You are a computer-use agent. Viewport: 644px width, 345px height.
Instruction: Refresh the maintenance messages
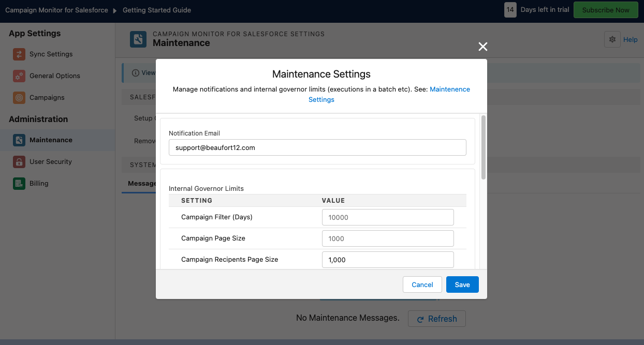tap(437, 319)
